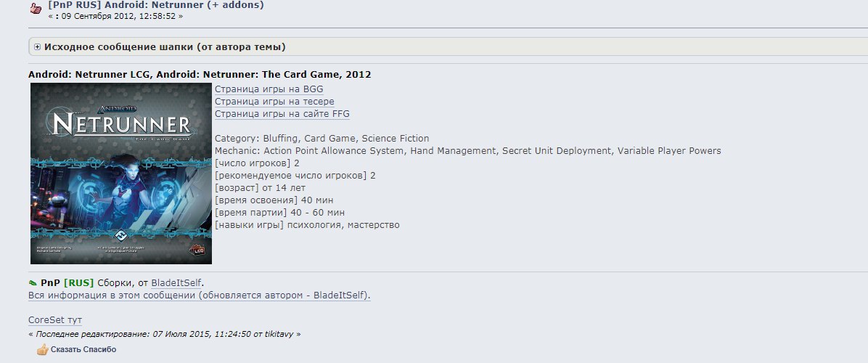Screen dimensions: 868x363
Task: Follow the 'Страница игры на тесере' link
Action: click(274, 102)
